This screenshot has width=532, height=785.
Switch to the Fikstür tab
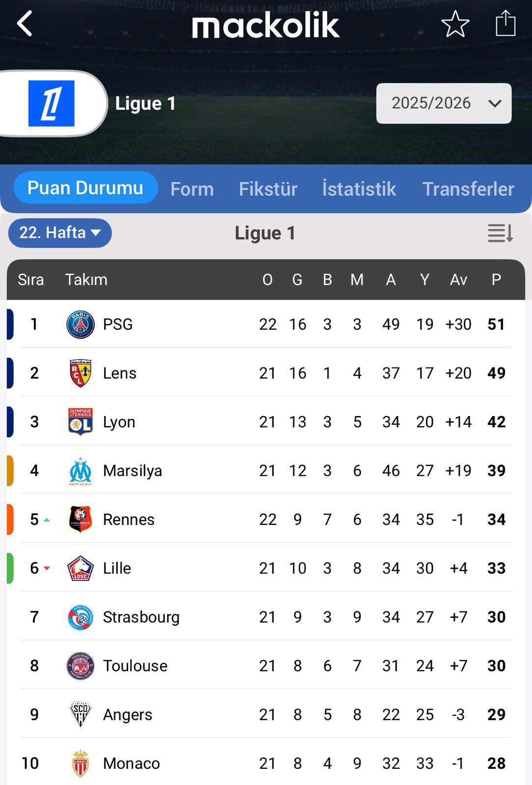tap(268, 189)
